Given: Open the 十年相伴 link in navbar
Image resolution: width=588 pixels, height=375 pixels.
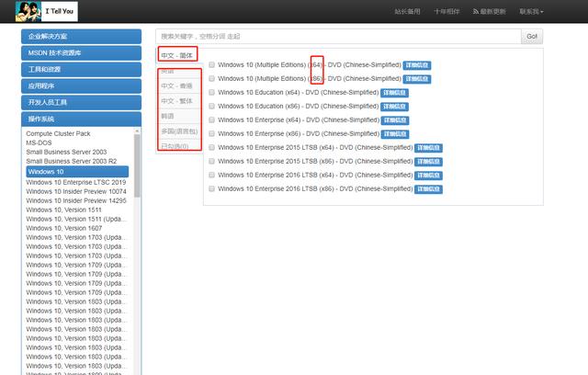Looking at the screenshot, I should click(447, 12).
